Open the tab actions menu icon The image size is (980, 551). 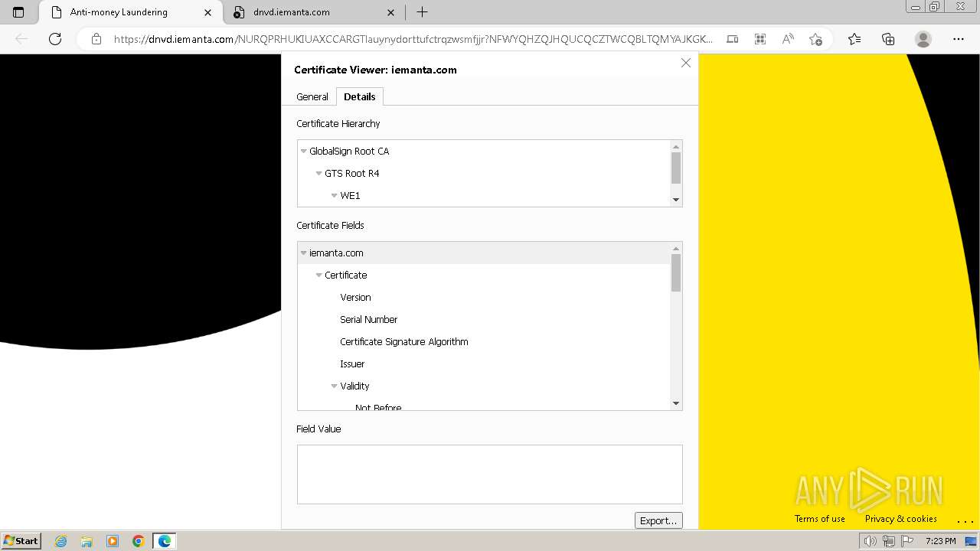click(x=19, y=12)
